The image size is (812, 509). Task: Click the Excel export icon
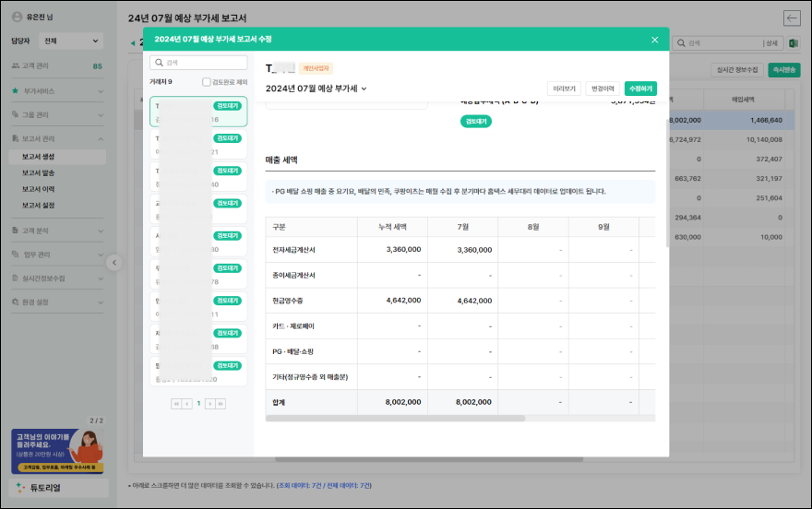click(793, 42)
